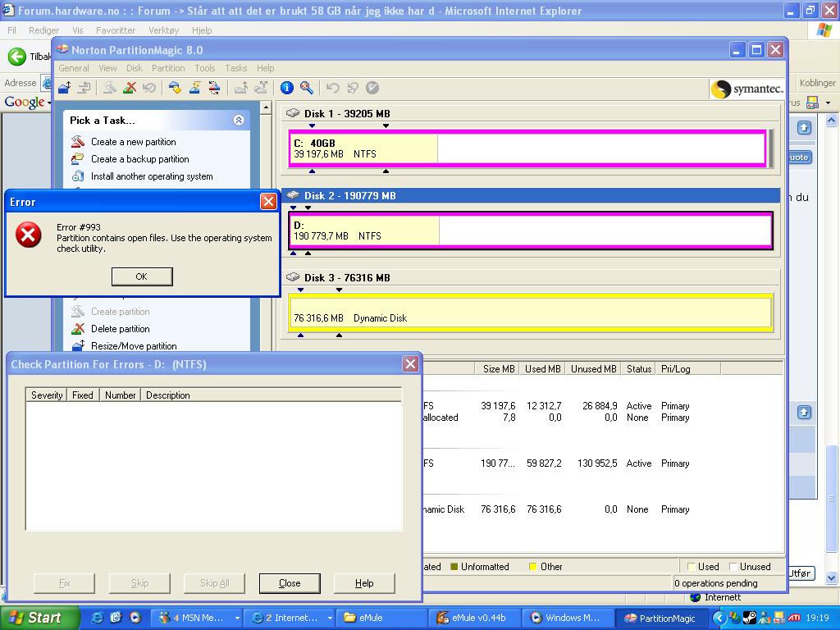
Task: Click the Windows Media Player quick launch icon
Action: point(135,617)
